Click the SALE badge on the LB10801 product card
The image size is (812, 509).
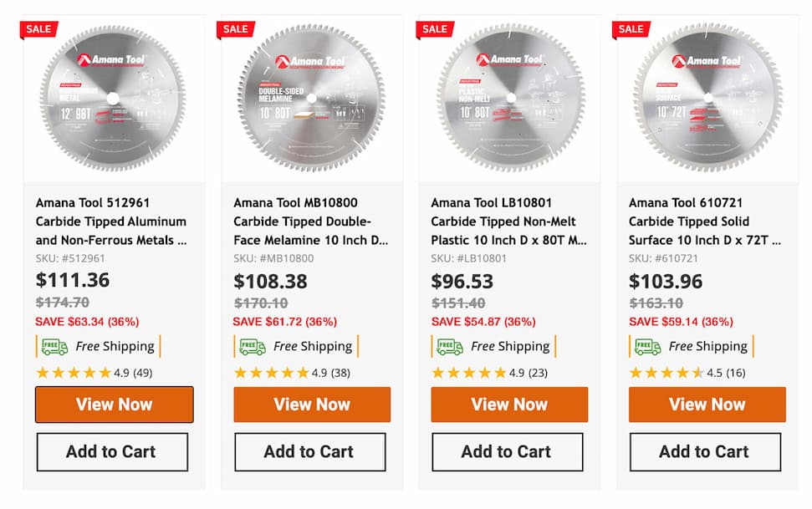click(433, 28)
